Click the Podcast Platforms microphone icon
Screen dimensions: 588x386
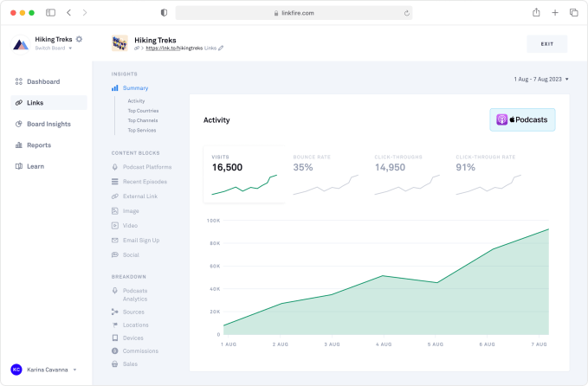(x=114, y=167)
